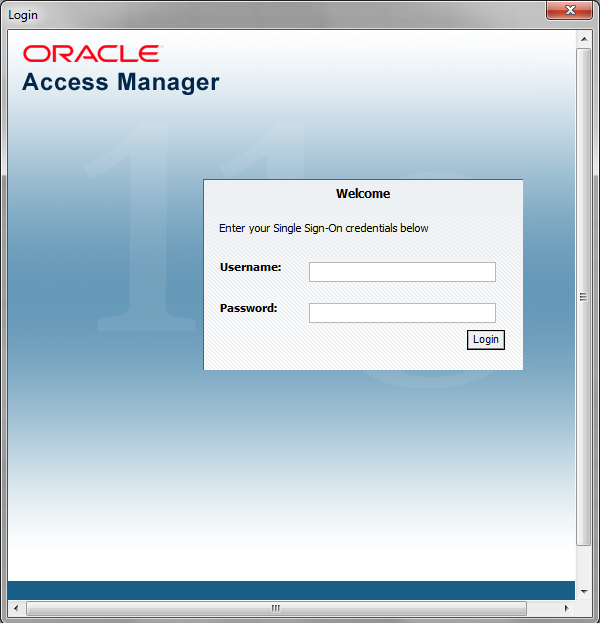
Task: Click the Login window title text
Action: (x=23, y=15)
